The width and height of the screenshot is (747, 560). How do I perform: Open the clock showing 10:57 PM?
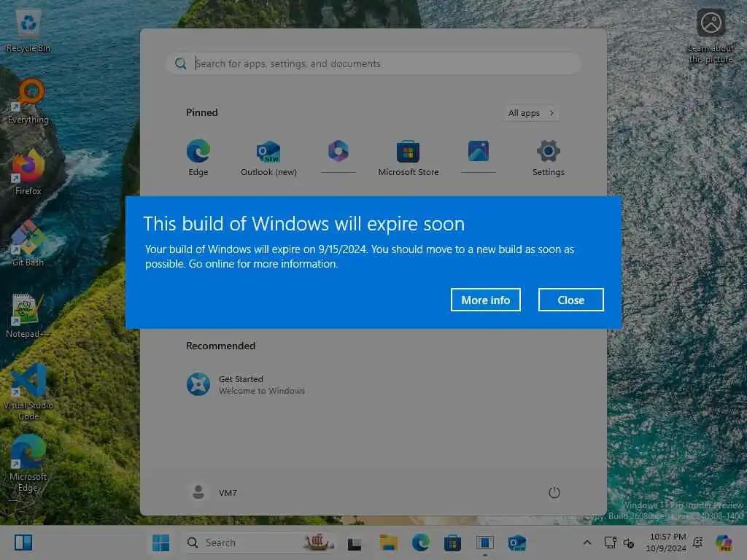point(667,542)
